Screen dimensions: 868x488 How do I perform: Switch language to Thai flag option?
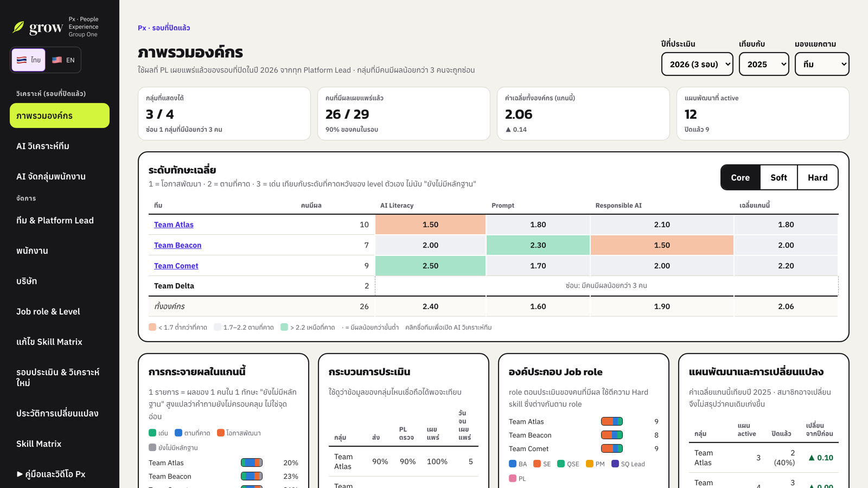click(x=29, y=60)
